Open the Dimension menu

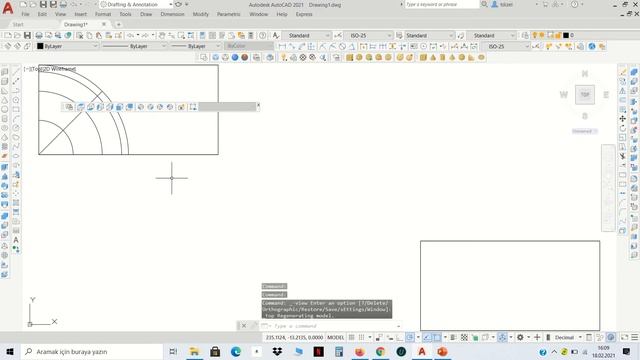[172, 14]
